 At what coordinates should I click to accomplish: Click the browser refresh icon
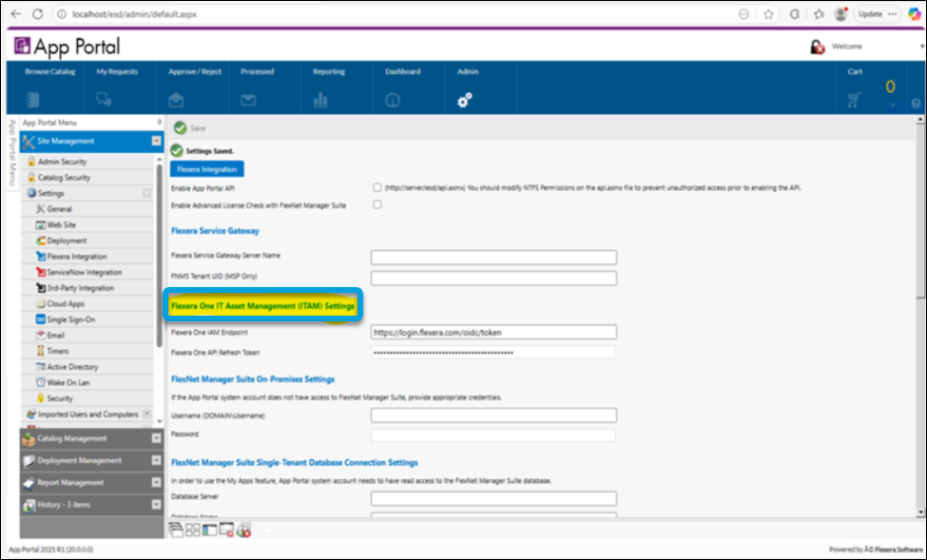pos(38,13)
